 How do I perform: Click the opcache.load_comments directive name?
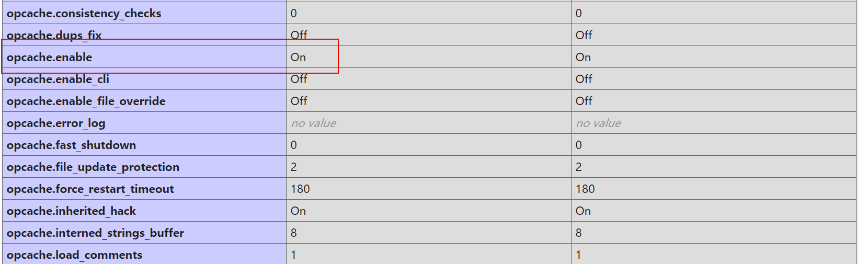(x=74, y=255)
